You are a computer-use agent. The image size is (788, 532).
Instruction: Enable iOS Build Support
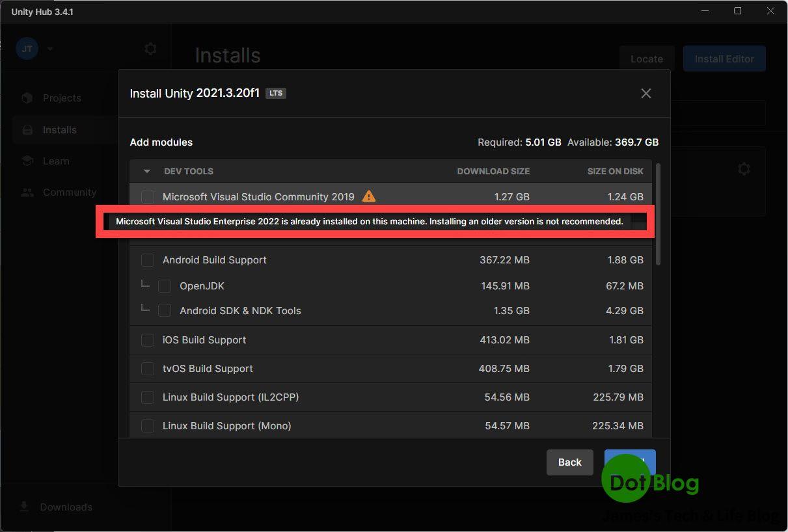(x=147, y=339)
